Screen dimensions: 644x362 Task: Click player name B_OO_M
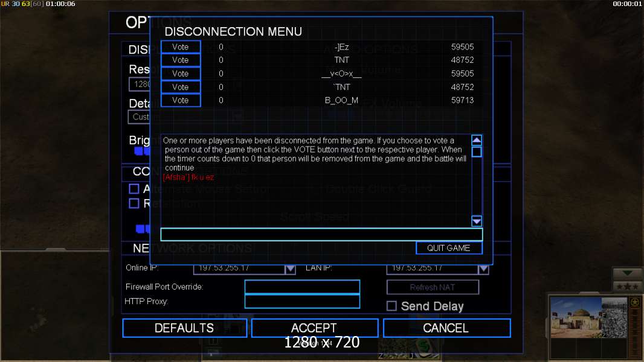(341, 100)
